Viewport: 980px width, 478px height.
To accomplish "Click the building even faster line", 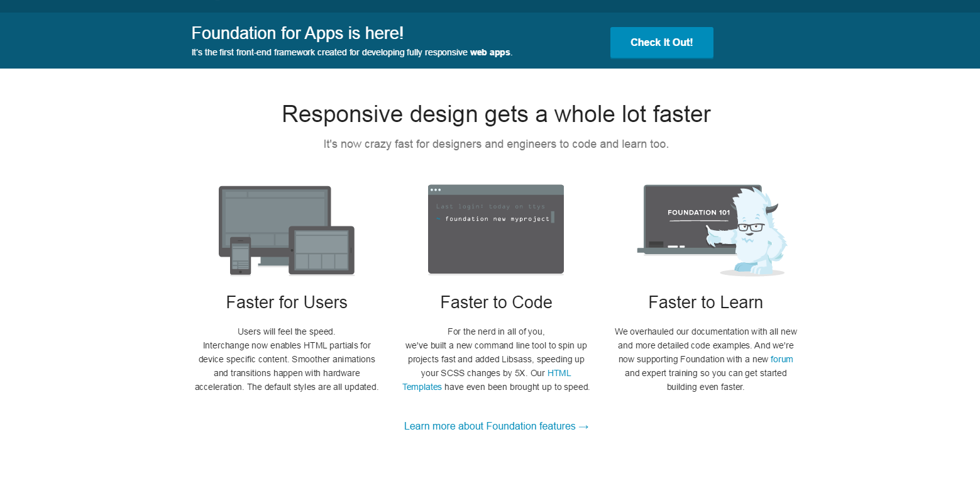I will 706,387.
